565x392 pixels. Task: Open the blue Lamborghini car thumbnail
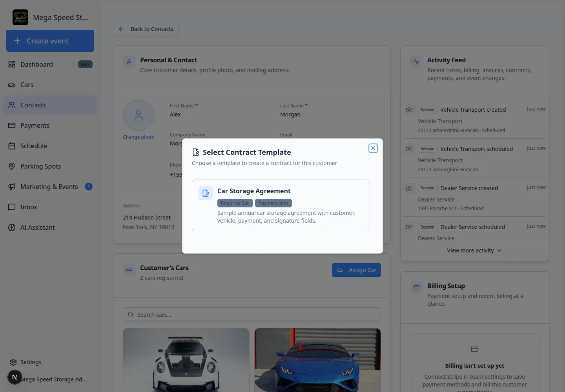click(x=318, y=360)
